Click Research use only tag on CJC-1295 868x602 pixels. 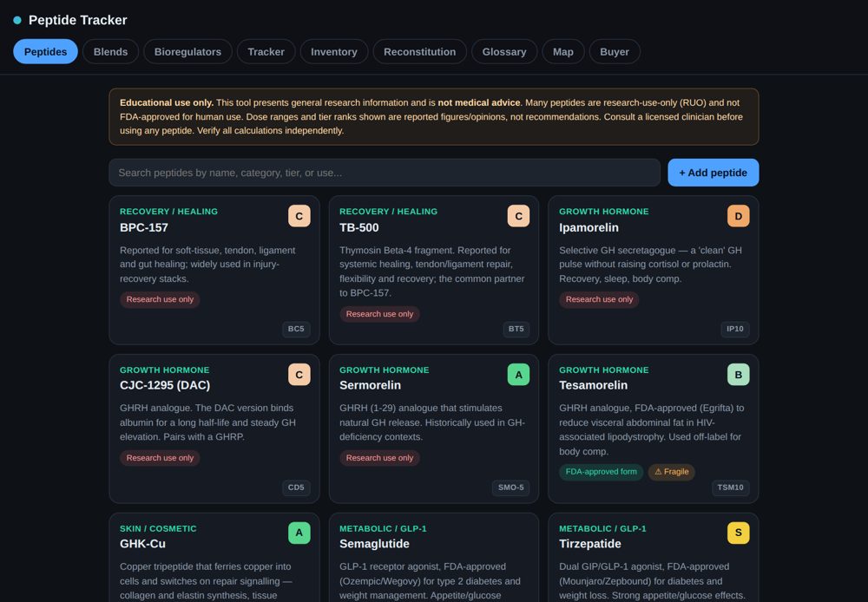click(160, 458)
